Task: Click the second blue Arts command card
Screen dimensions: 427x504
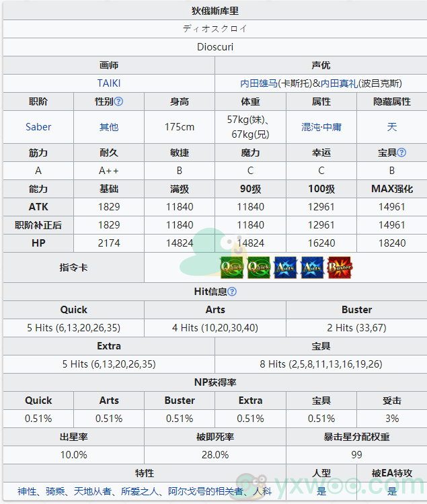Action: [x=313, y=267]
